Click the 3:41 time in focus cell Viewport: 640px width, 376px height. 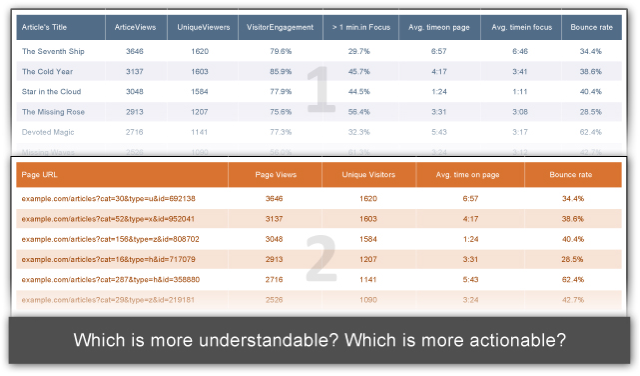(x=520, y=72)
